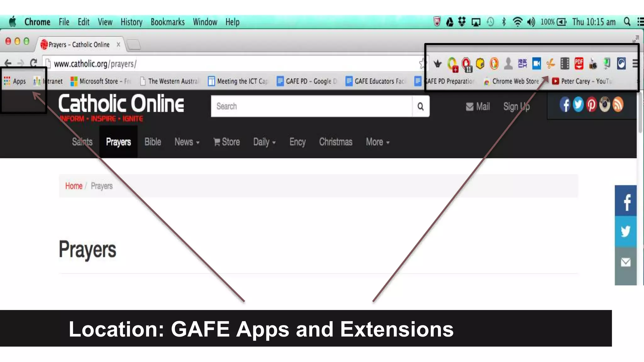Share page via sidebar Facebook button

(626, 201)
